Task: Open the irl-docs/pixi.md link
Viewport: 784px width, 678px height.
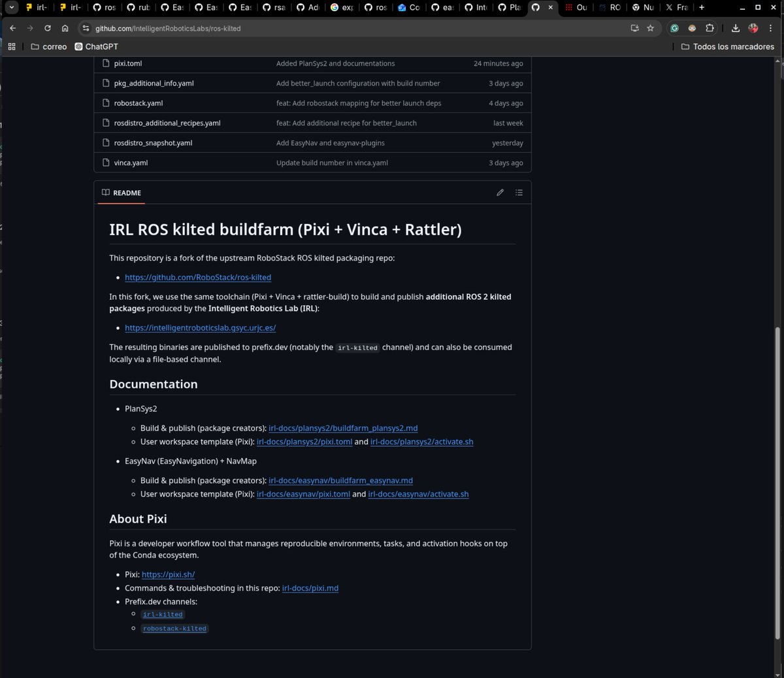Action: [310, 588]
